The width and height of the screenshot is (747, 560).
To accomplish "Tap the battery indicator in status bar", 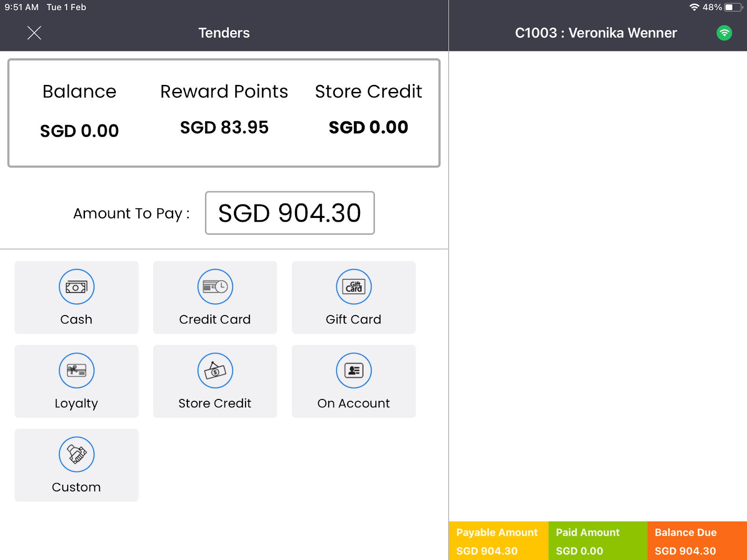I will point(733,7).
